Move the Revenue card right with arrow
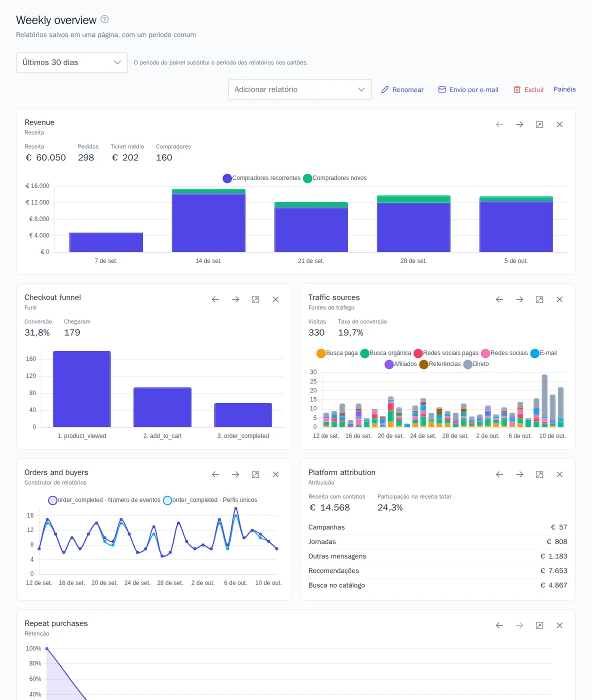592x700 pixels. (x=519, y=124)
